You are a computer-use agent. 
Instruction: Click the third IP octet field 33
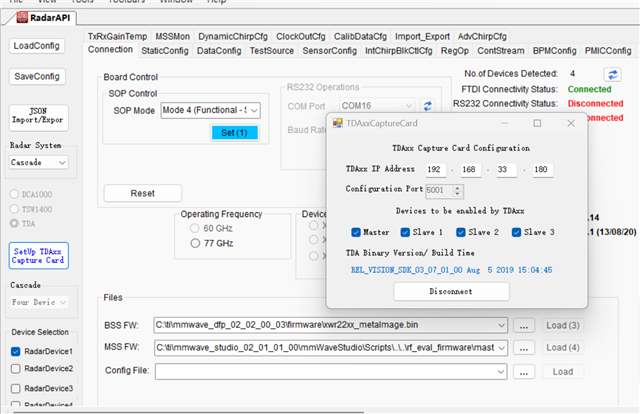[507, 169]
